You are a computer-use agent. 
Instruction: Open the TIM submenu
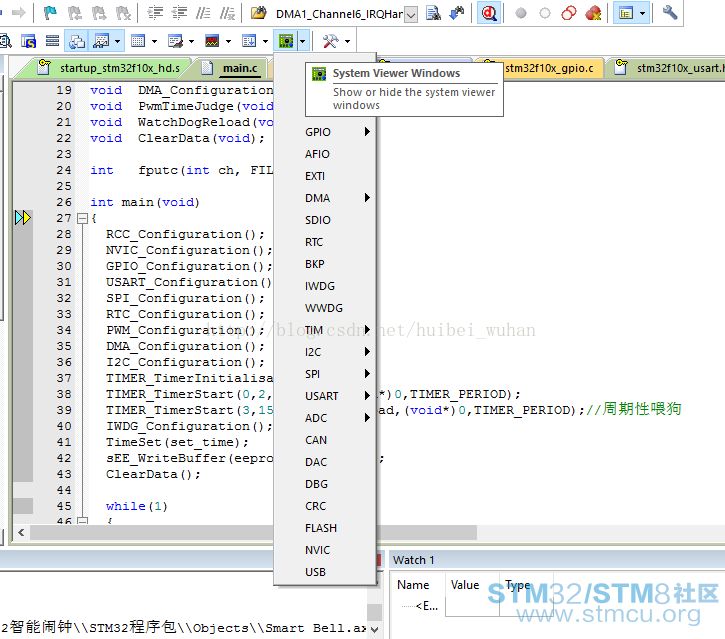[x=325, y=330]
